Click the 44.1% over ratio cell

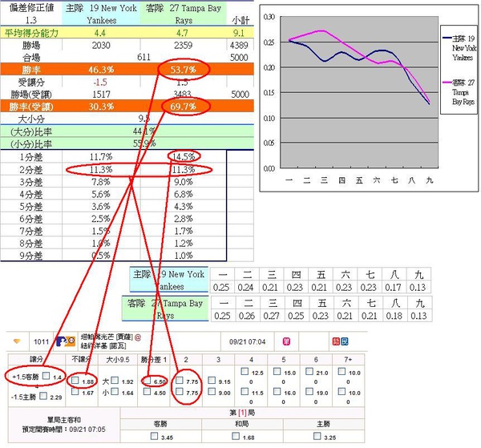pyautogui.click(x=144, y=131)
